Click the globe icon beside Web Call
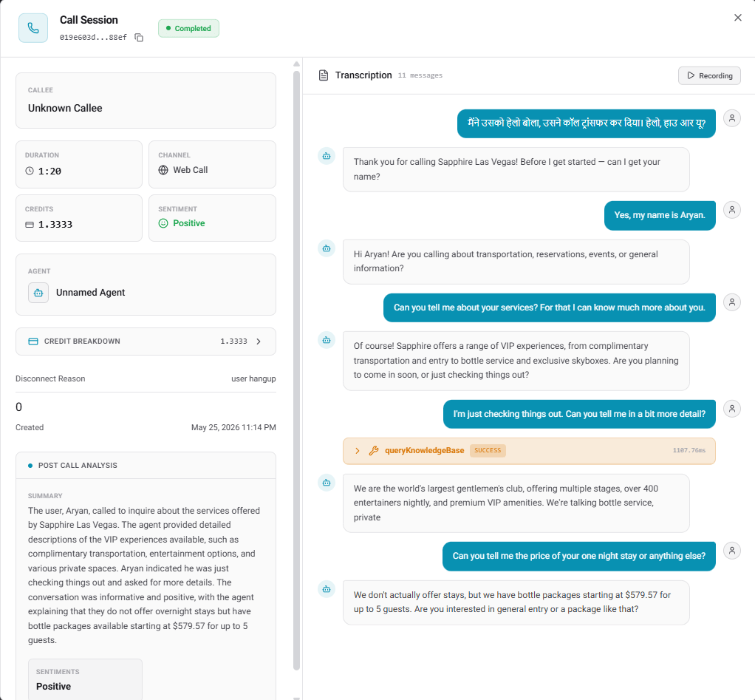This screenshot has height=700, width=755. point(163,170)
